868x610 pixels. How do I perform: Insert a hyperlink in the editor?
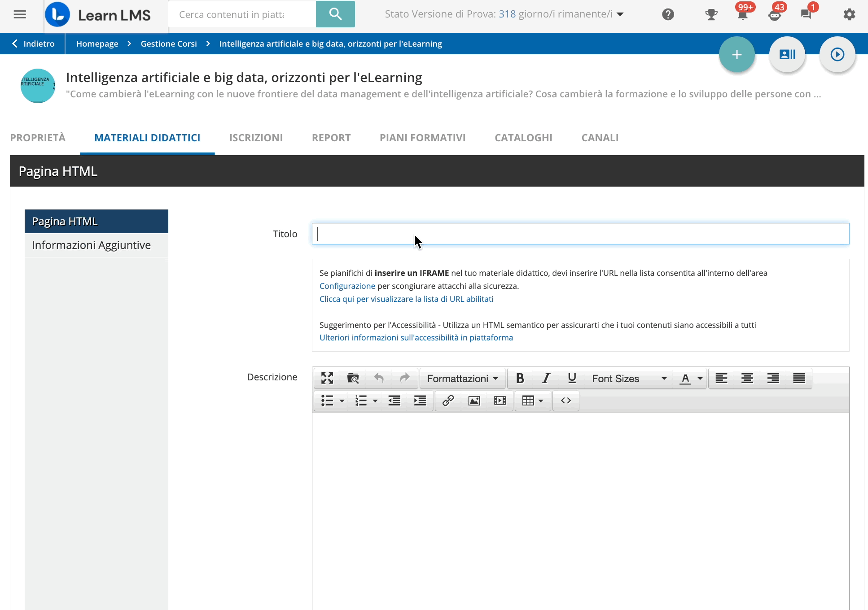tap(448, 401)
